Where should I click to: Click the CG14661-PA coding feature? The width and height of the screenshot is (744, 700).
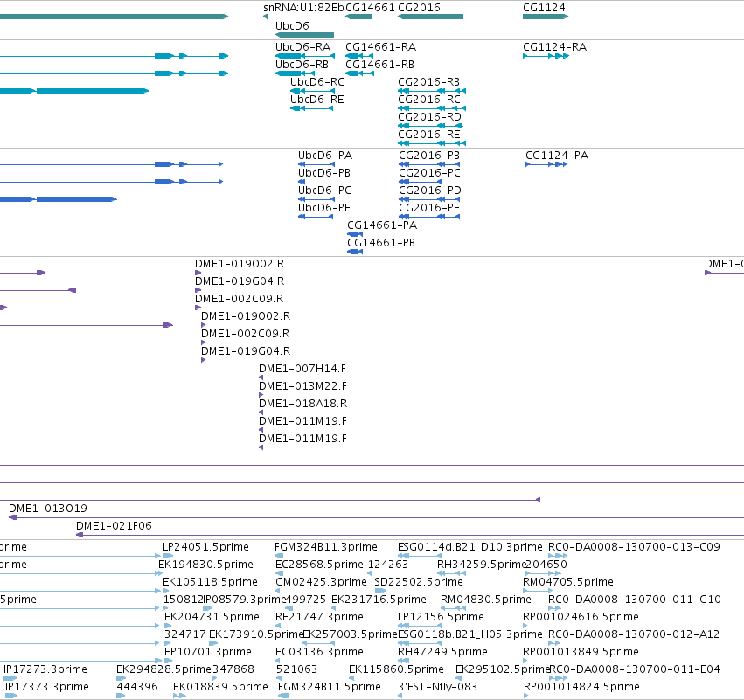point(355,234)
